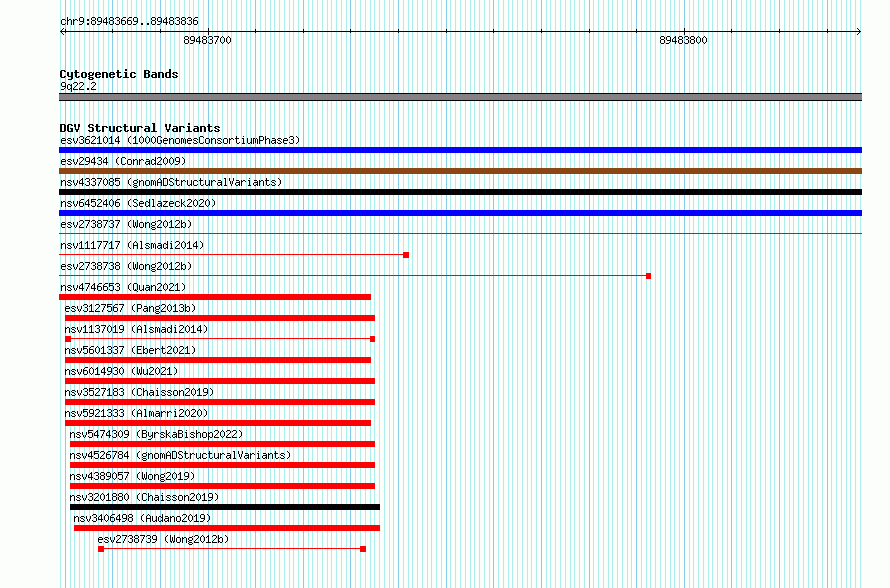
Task: Open variant nsv1137019 (Alsmadi2014) label
Action: click(136, 329)
